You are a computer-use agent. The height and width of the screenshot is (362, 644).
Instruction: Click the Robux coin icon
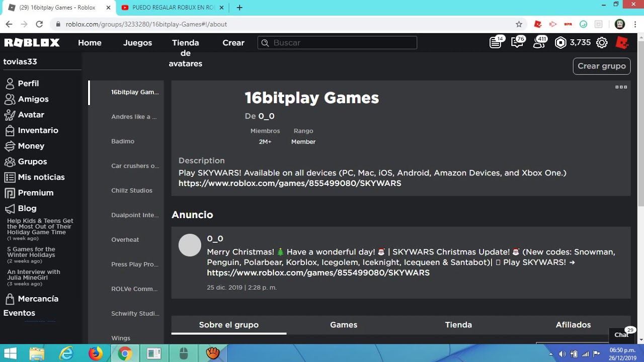[560, 43]
